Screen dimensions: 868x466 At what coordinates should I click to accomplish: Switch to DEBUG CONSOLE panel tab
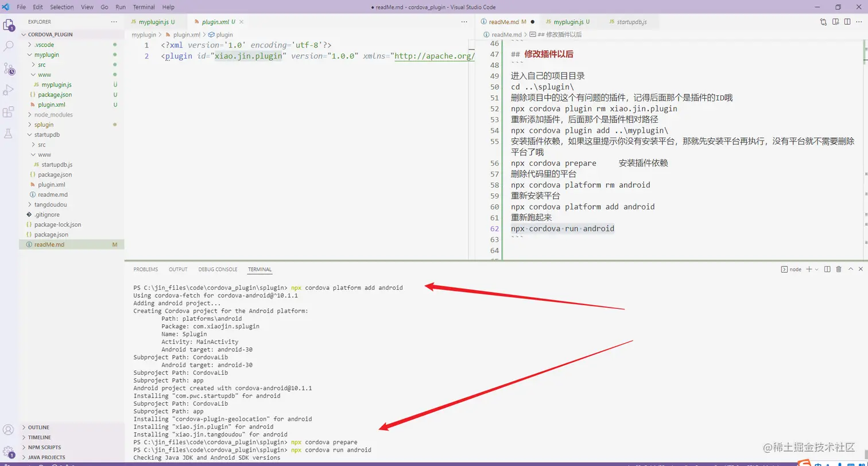(x=218, y=269)
